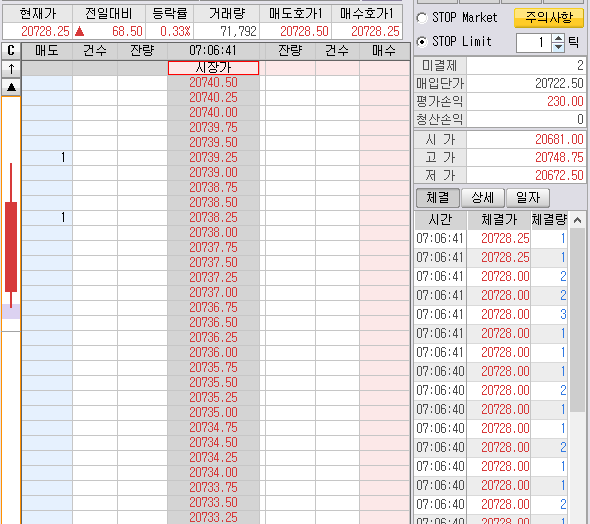The width and height of the screenshot is (590, 524).
Task: Open the 주의사항 notice button
Action: pos(549,18)
